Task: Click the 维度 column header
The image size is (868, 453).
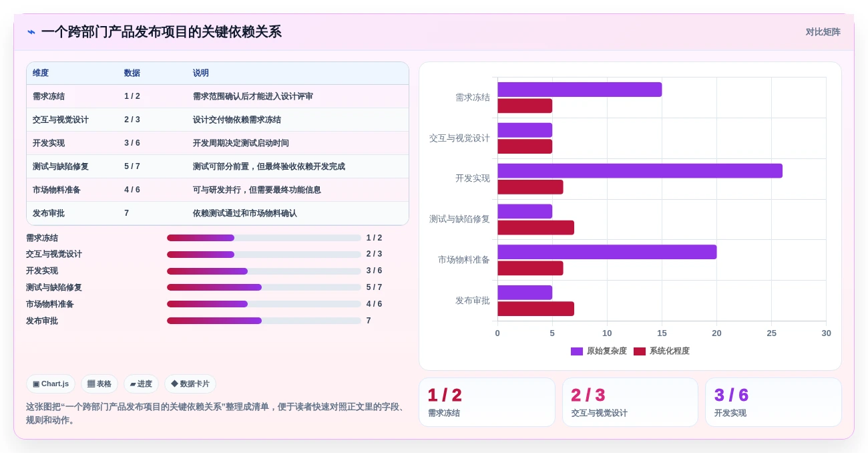Action: [41, 73]
